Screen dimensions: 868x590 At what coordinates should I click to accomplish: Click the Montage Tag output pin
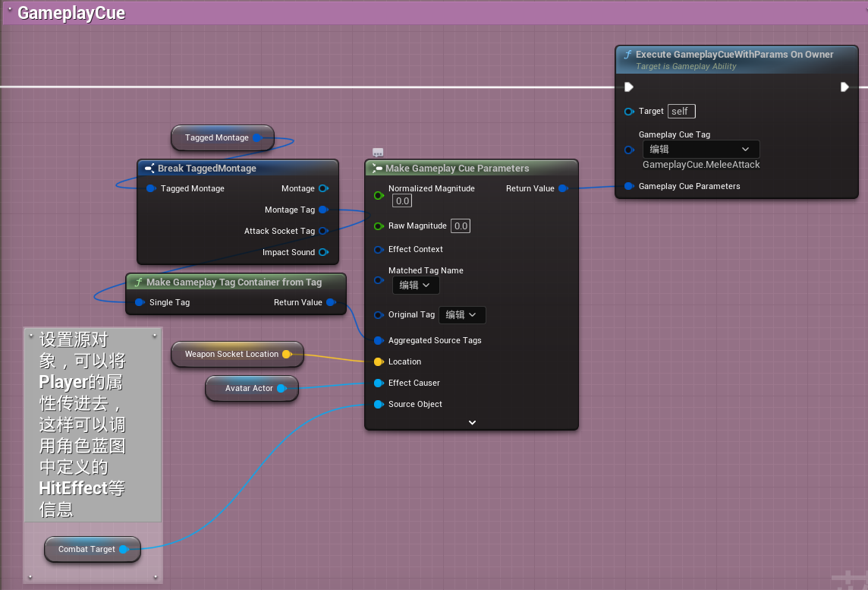[x=324, y=210]
